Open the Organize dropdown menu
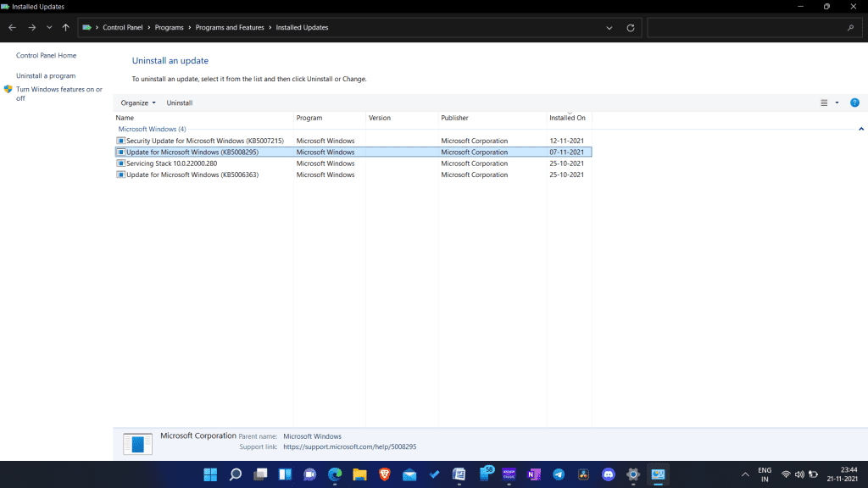868x488 pixels. [137, 103]
